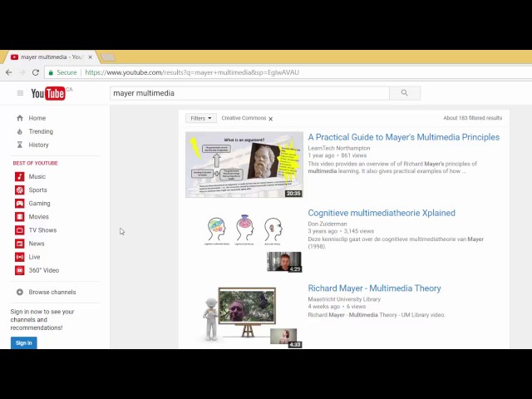Click the whiteboard figure video thumbnail

[244, 316]
